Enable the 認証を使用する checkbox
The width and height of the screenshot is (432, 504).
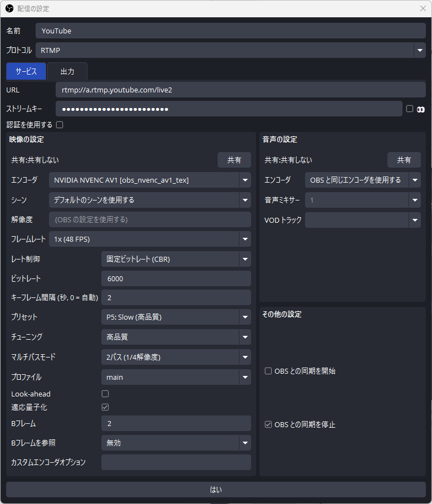pos(60,125)
